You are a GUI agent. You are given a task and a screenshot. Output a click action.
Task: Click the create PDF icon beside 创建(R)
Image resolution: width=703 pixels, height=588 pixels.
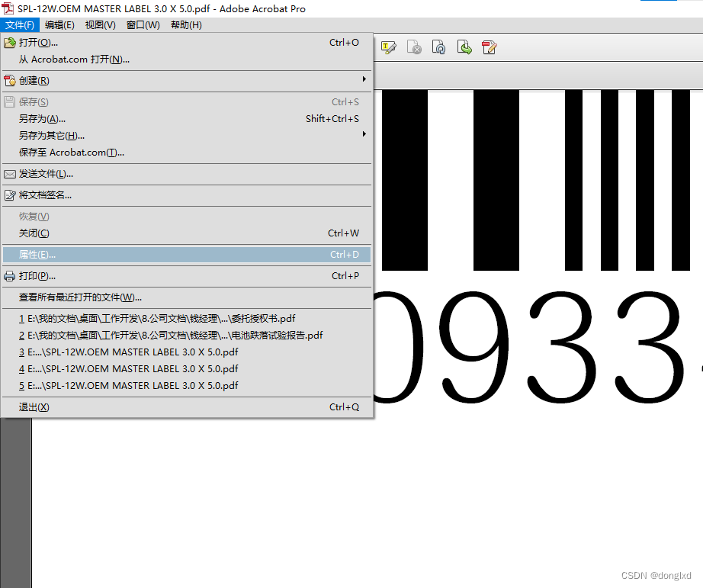[x=9, y=81]
